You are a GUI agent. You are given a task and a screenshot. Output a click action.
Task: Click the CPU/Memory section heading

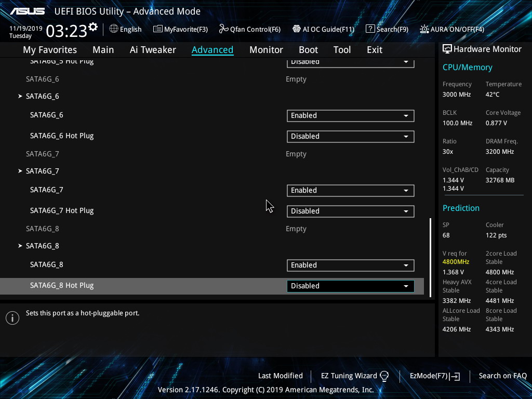[x=467, y=68]
